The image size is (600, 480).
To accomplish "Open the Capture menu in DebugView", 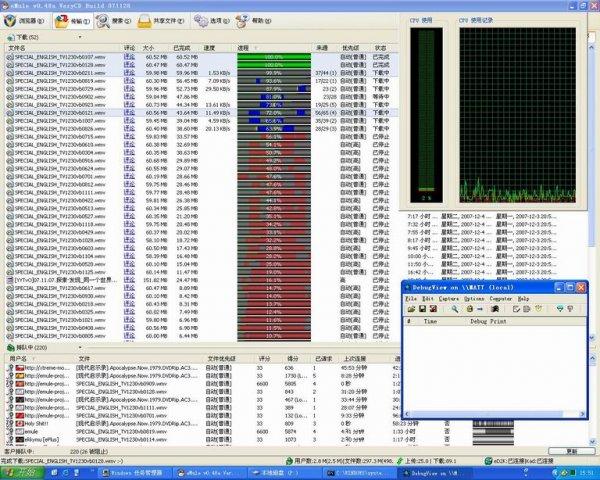I will tap(446, 298).
